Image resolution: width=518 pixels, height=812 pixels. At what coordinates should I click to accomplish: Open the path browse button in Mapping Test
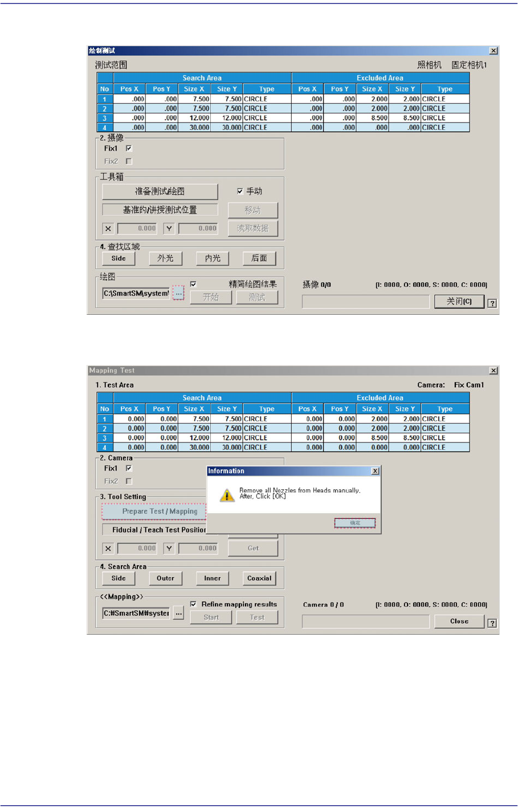pos(179,614)
